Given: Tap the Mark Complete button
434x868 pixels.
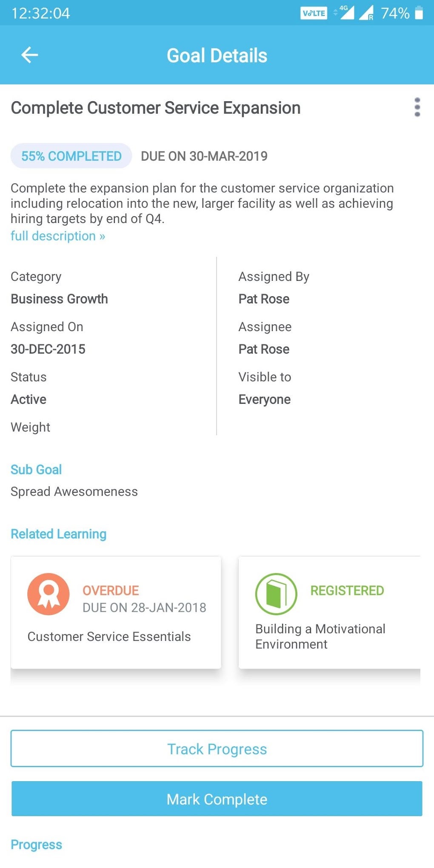Looking at the screenshot, I should click(217, 799).
